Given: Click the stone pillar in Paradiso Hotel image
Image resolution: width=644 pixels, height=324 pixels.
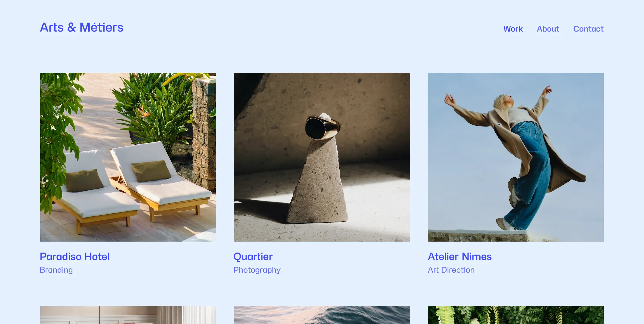Looking at the screenshot, I should (x=204, y=134).
